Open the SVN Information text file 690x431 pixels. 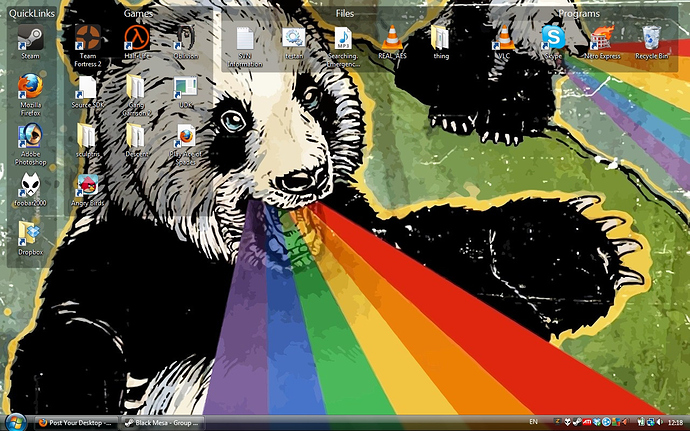tap(244, 40)
